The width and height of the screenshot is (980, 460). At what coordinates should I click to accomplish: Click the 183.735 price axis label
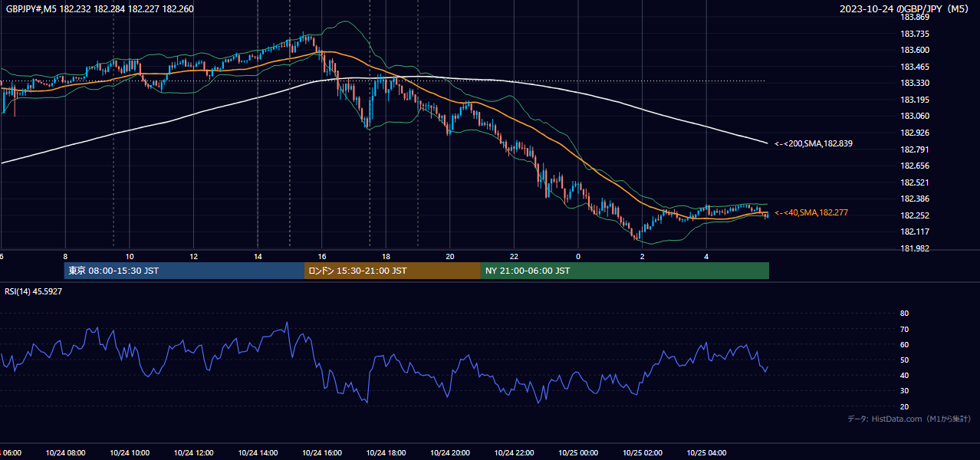(914, 34)
